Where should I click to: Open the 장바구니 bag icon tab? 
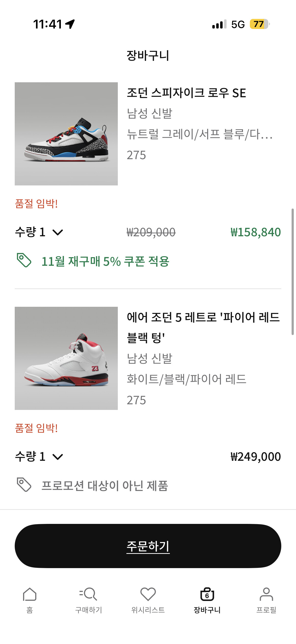click(x=207, y=594)
